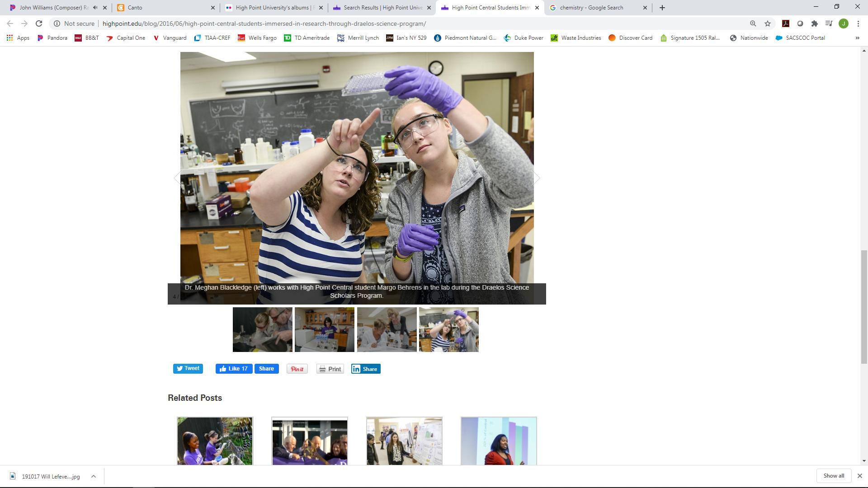Mute the John Williams tab audio
Viewport: 868px width, 488px height.
coord(95,8)
